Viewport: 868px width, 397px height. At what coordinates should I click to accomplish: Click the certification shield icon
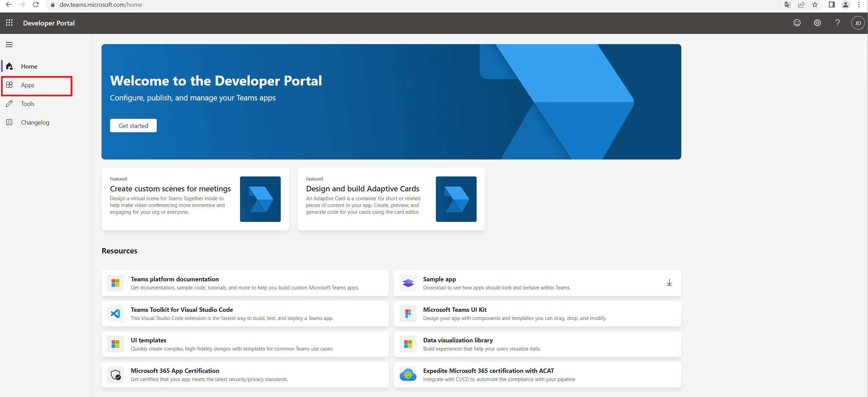115,375
